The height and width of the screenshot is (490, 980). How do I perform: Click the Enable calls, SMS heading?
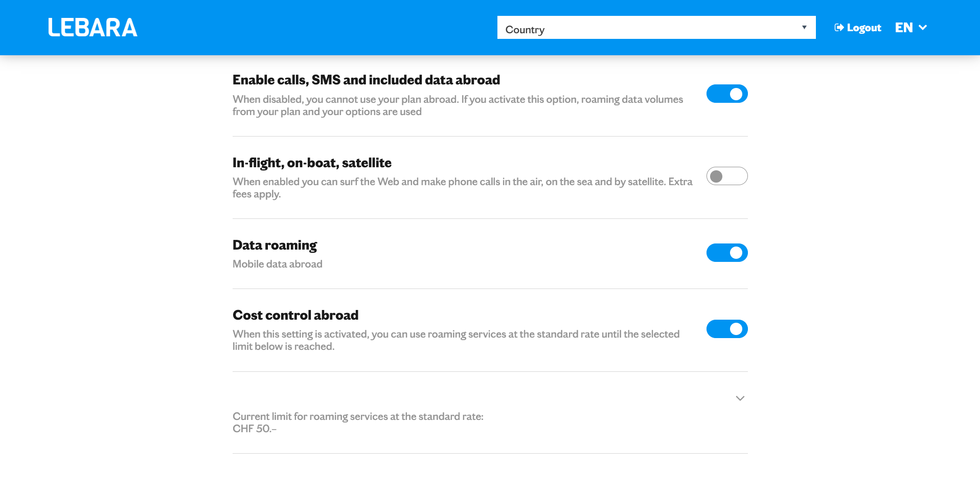366,80
